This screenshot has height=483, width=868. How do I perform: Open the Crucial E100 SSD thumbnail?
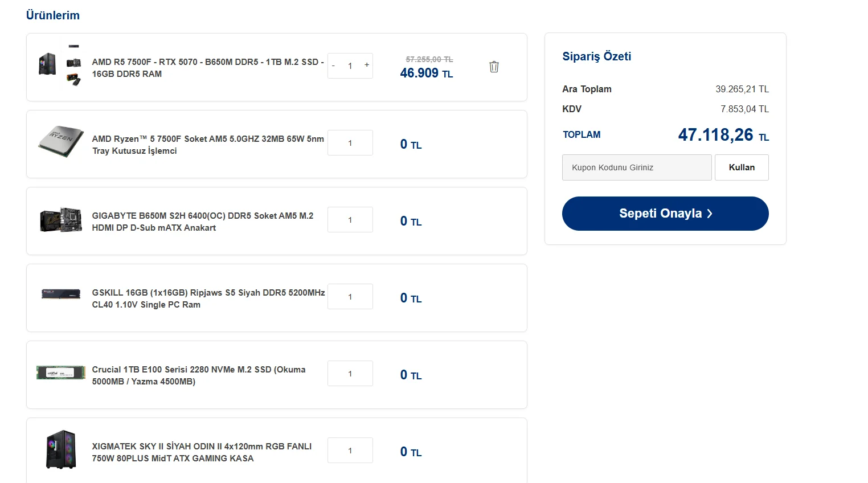(60, 373)
